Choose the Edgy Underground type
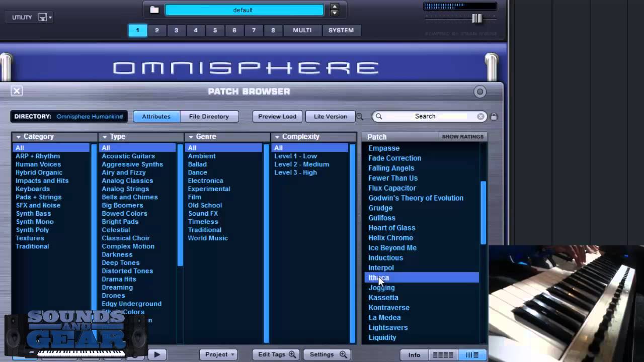This screenshot has width=644, height=362. 132,304
